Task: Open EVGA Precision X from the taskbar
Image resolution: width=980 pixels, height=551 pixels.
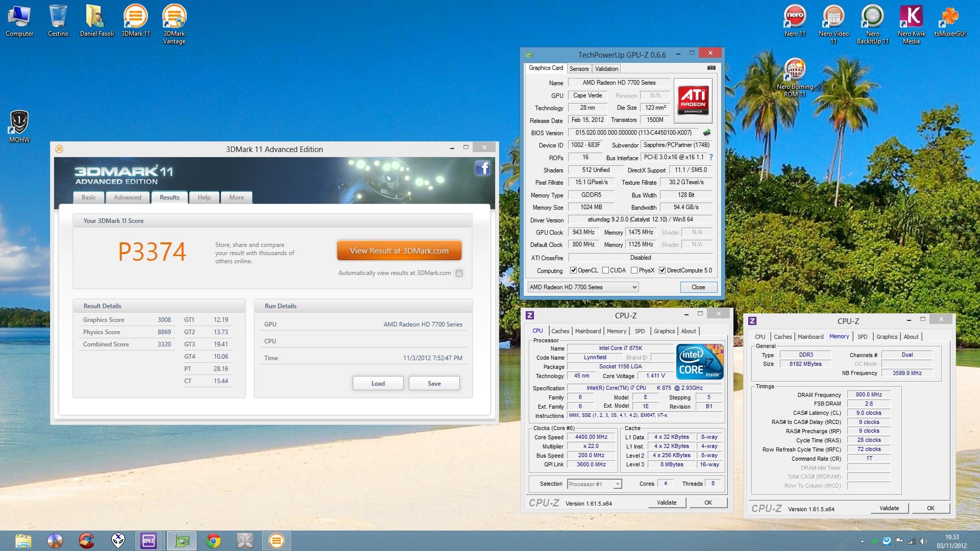Action: (x=245, y=541)
